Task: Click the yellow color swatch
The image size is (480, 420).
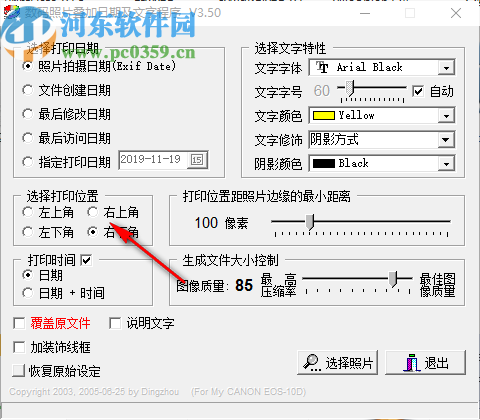Action: pos(323,116)
